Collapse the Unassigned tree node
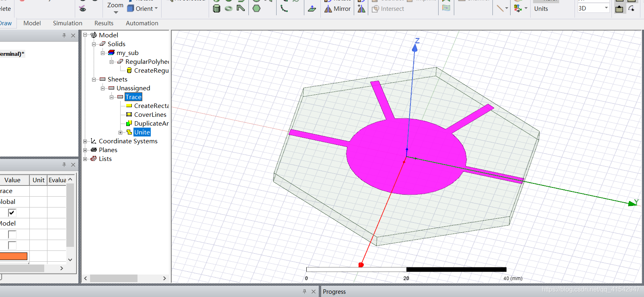 coord(103,88)
